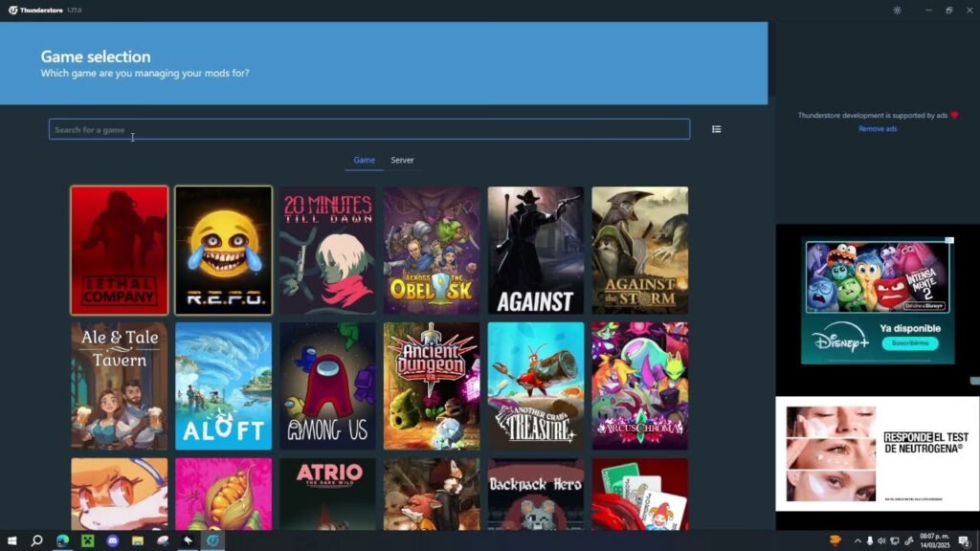Open the Windows Start menu
The width and height of the screenshot is (980, 551).
[11, 540]
